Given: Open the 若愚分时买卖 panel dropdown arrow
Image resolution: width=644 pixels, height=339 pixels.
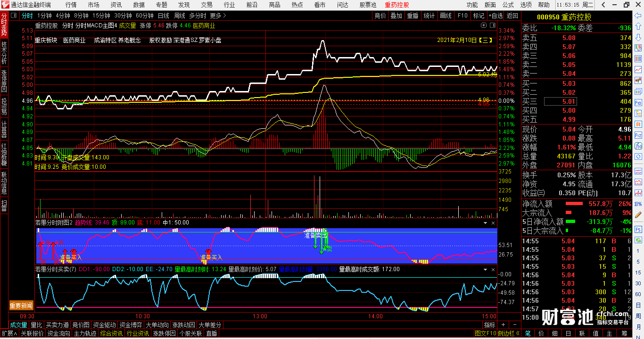Looking at the screenshot, I should pos(485,269).
